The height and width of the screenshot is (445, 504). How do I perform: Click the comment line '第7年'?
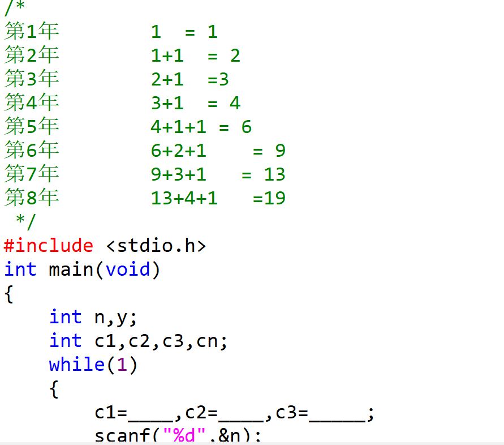tap(32, 174)
